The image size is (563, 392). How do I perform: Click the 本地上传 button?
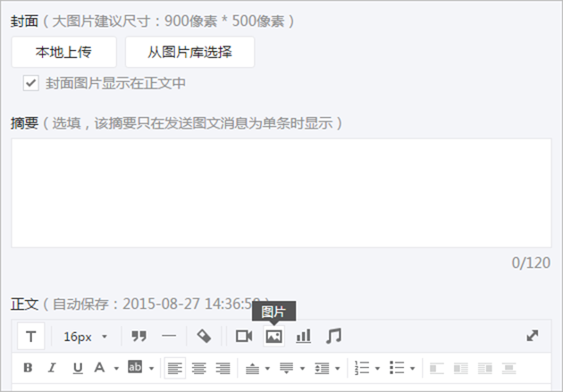[64, 52]
